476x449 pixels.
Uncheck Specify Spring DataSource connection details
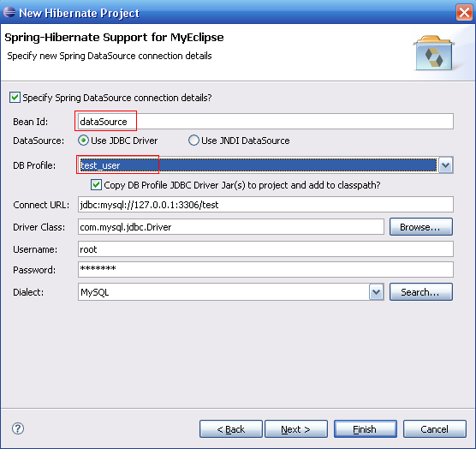point(15,98)
